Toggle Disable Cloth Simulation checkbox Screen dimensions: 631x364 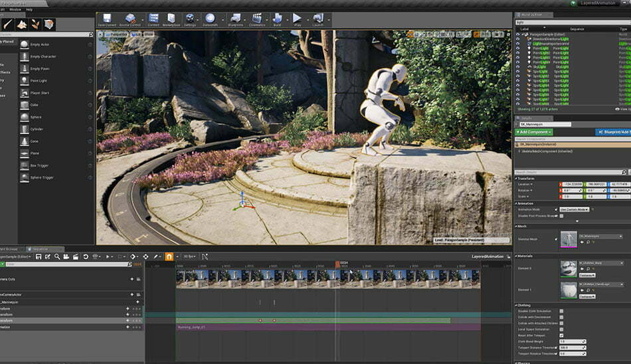(561, 311)
